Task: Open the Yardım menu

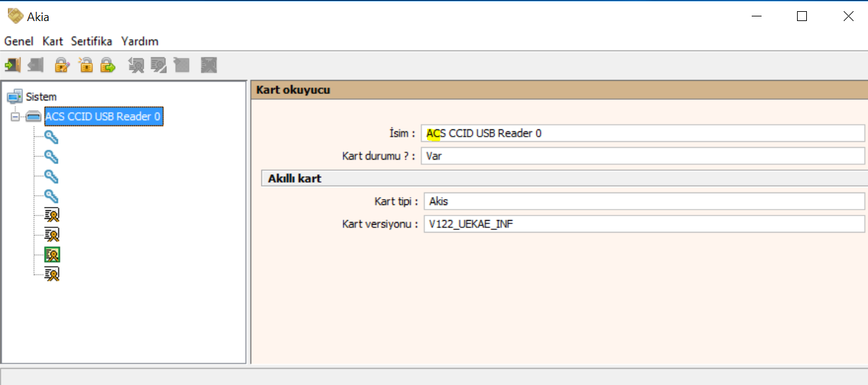Action: [140, 41]
